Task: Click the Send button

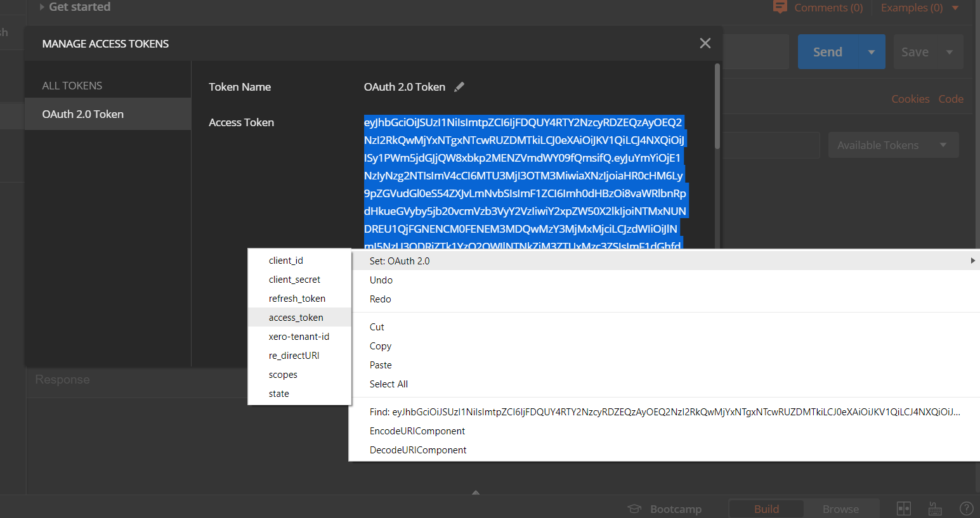Action: 827,51
